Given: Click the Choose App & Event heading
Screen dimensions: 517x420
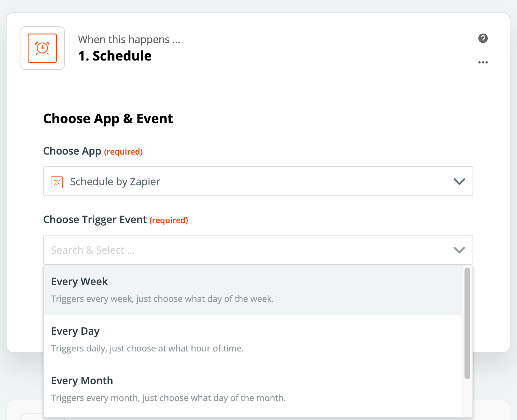Looking at the screenshot, I should (x=108, y=119).
